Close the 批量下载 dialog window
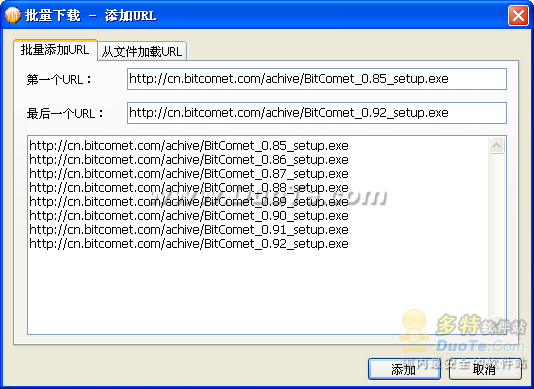This screenshot has width=534, height=389. [518, 15]
